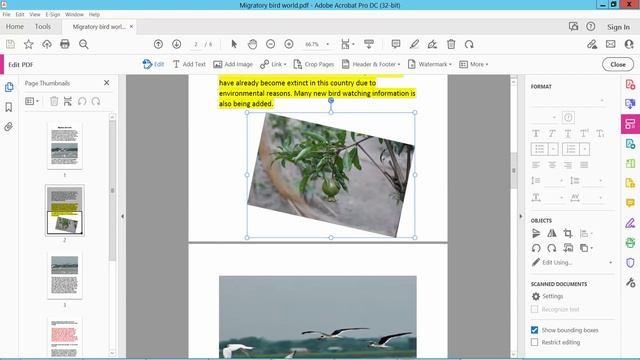Screen dimensions: 640x360
Task: Open the zoom level dropdown
Action: point(327,44)
